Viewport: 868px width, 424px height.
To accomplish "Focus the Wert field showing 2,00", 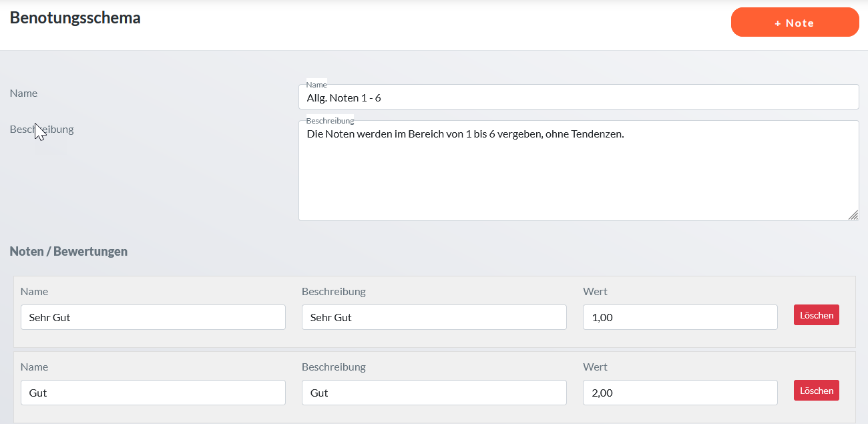I will tap(680, 393).
